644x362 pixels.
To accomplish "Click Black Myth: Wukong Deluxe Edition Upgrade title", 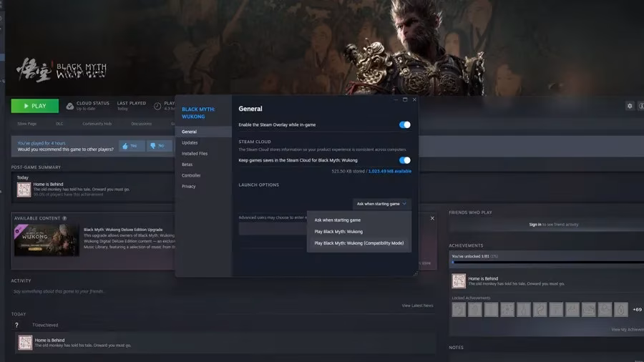I will pos(123,230).
